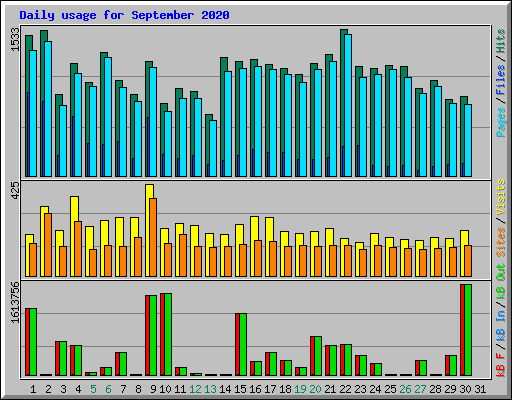Viewport: 512px width, 400px height.
Task: Click the day 10 green kB bar
Action: click(168, 334)
